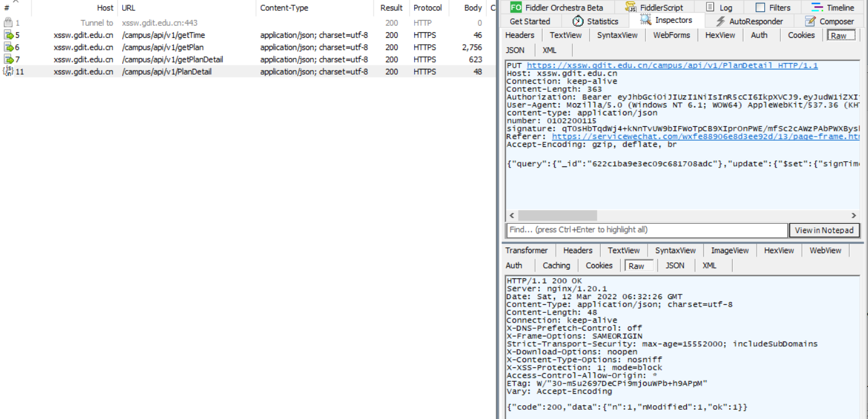The image size is (868, 419).
Task: Open the request XML tab
Action: click(549, 50)
